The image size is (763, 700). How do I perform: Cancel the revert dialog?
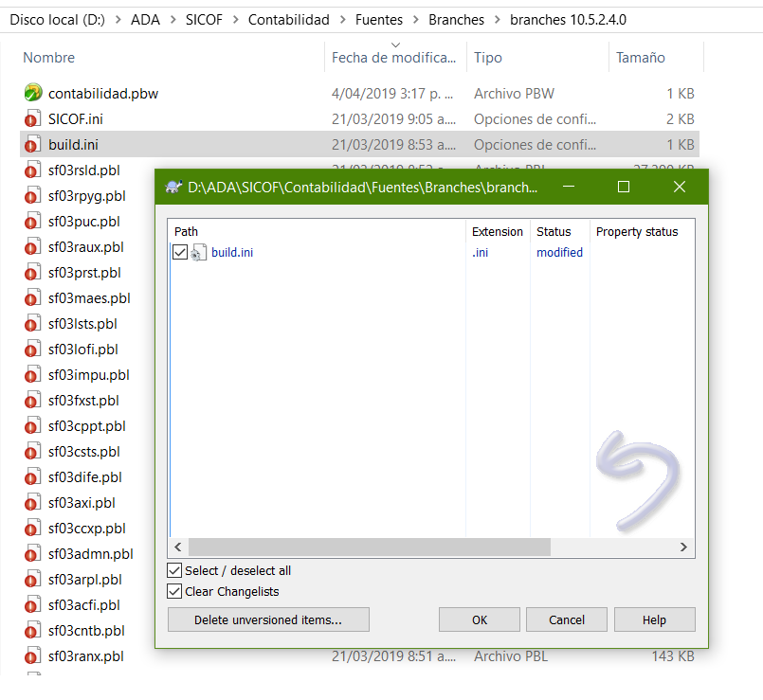click(x=567, y=619)
